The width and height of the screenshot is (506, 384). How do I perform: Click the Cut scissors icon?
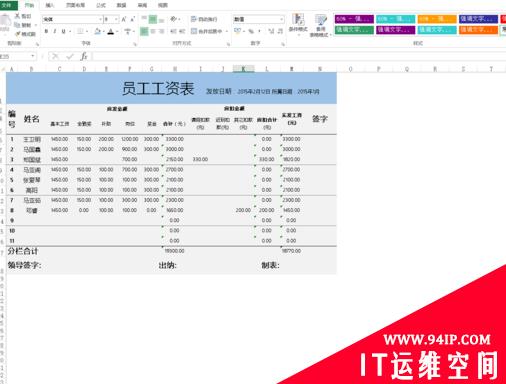[18, 16]
